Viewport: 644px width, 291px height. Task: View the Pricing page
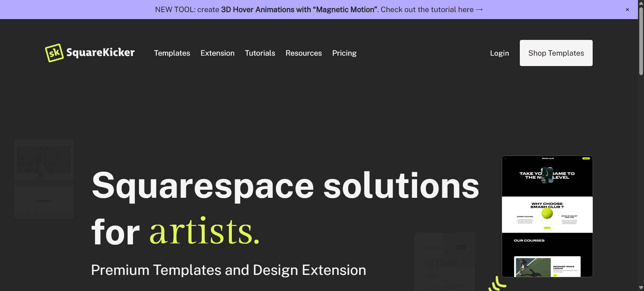tap(344, 53)
